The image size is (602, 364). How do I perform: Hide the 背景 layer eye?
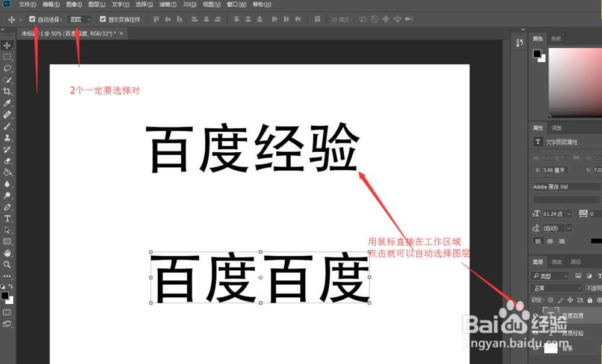535,348
